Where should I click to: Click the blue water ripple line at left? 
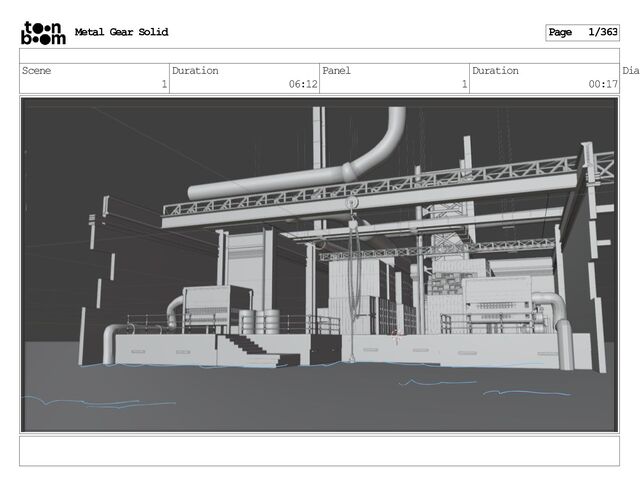98,401
